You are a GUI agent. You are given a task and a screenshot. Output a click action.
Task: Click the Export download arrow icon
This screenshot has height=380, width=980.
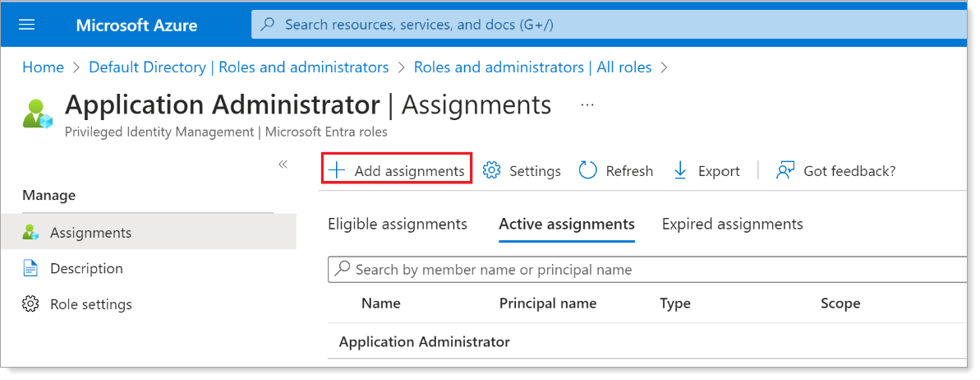[681, 170]
